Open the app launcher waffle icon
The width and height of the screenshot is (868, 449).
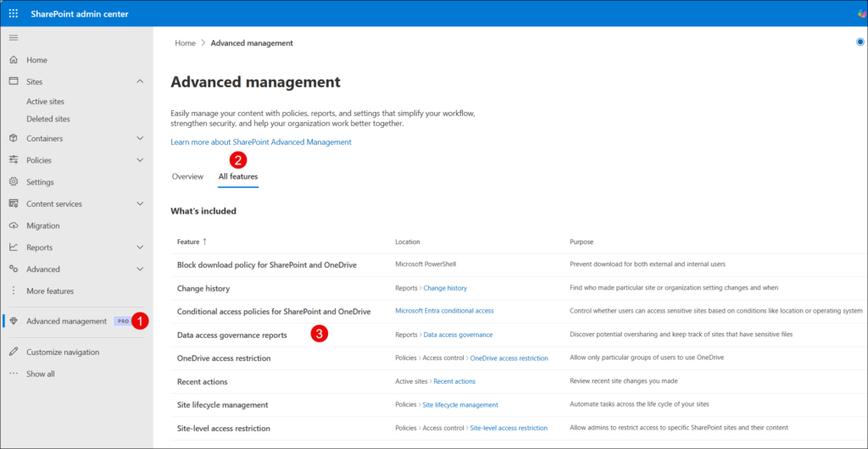click(14, 14)
